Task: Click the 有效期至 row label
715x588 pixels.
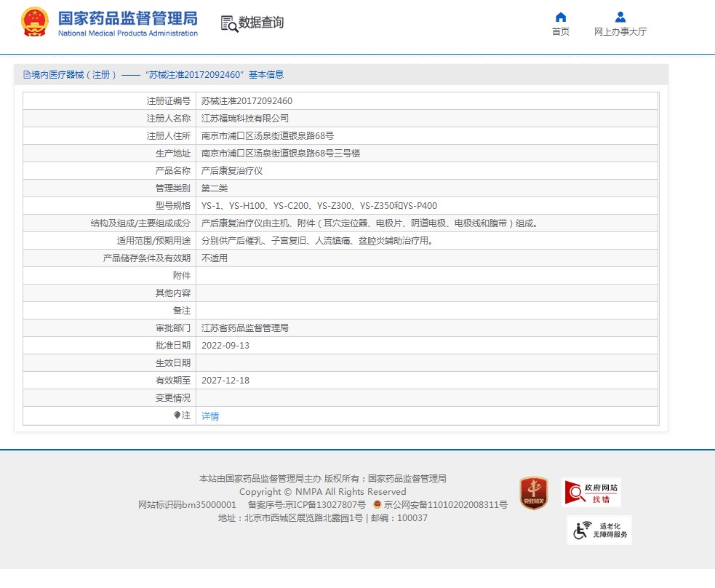Action: tap(173, 381)
